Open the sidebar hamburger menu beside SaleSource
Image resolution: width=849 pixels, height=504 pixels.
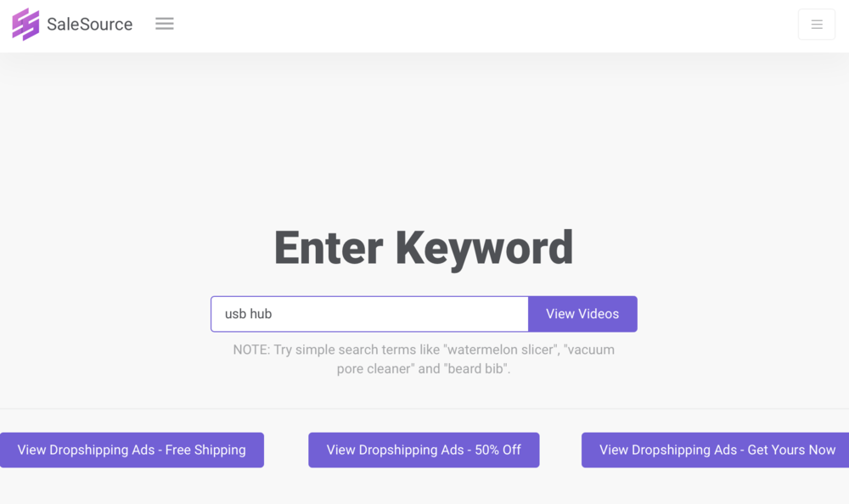tap(165, 24)
